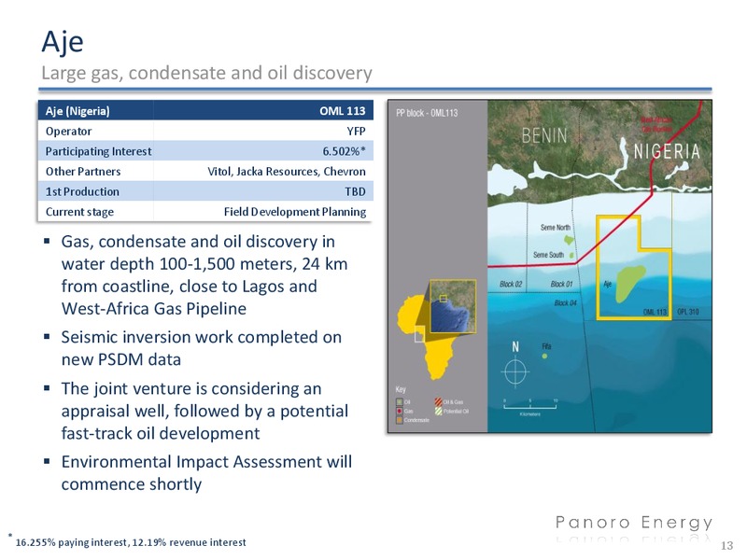The width and height of the screenshot is (747, 560).
Task: Click the 'Seme North' map label
Action: pyautogui.click(x=555, y=228)
